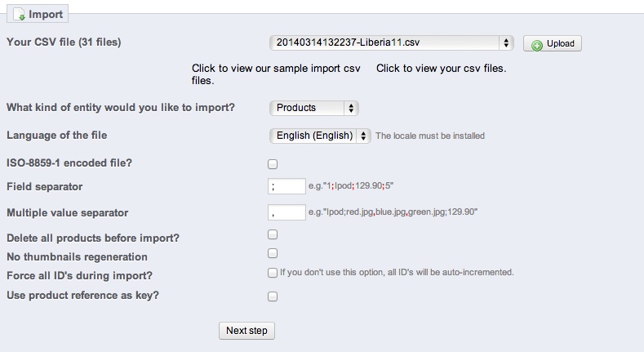Image resolution: width=644 pixels, height=352 pixels.
Task: Toggle No thumbnails regeneration checkbox
Action: [273, 253]
